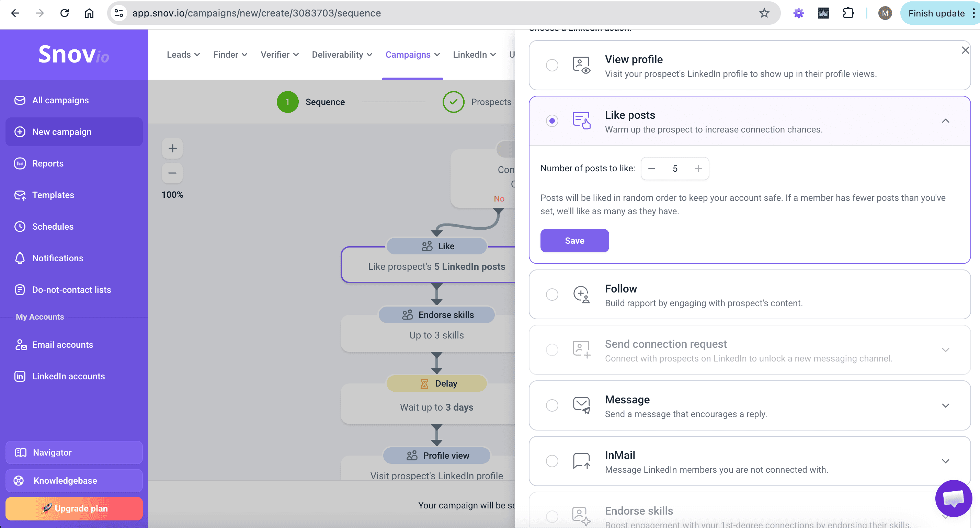Select the Endorse skills radio button
Image resolution: width=980 pixels, height=528 pixels.
pos(552,516)
